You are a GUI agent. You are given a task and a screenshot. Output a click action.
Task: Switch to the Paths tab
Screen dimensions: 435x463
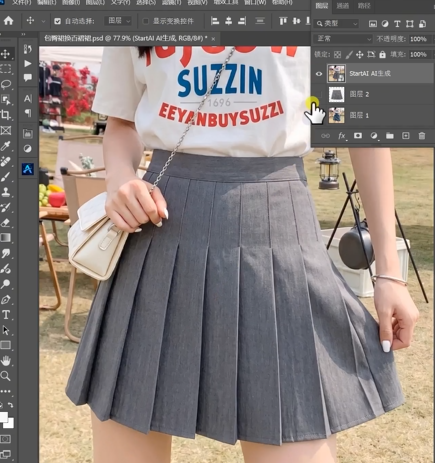pos(364,6)
